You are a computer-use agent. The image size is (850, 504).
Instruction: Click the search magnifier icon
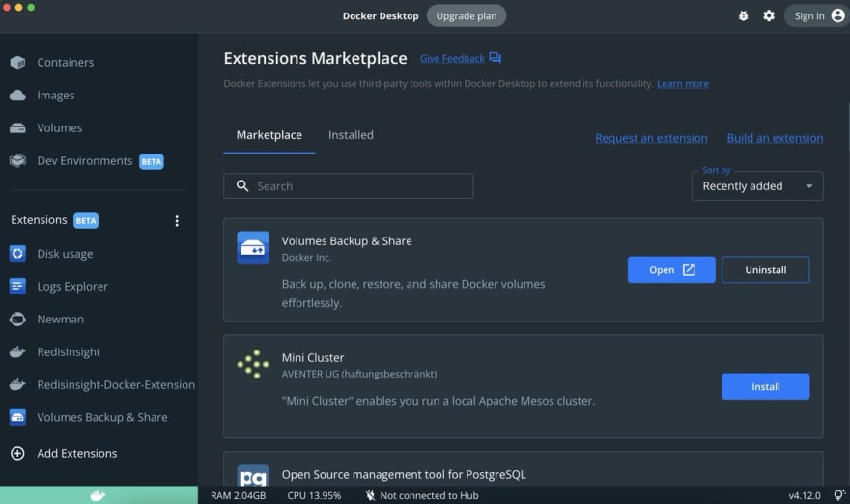click(x=242, y=186)
